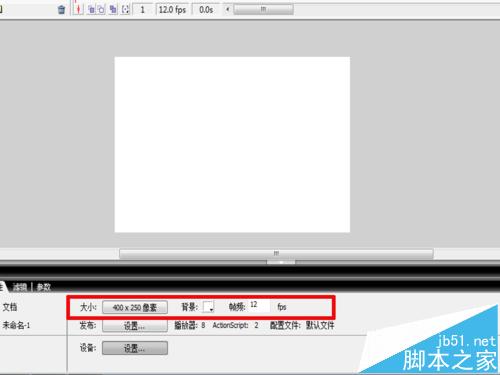The width and height of the screenshot is (500, 375).
Task: Click the 未命名-1 document name
Action: point(16,325)
